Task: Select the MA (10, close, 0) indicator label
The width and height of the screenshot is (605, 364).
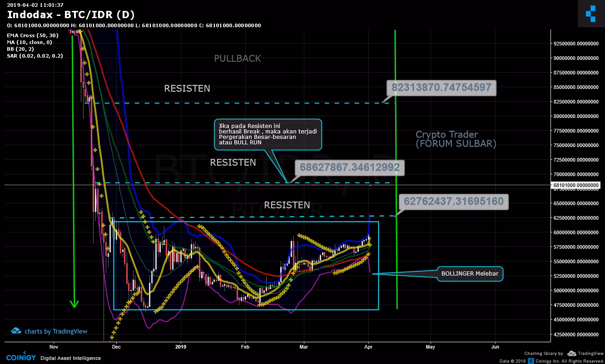Action: click(30, 42)
